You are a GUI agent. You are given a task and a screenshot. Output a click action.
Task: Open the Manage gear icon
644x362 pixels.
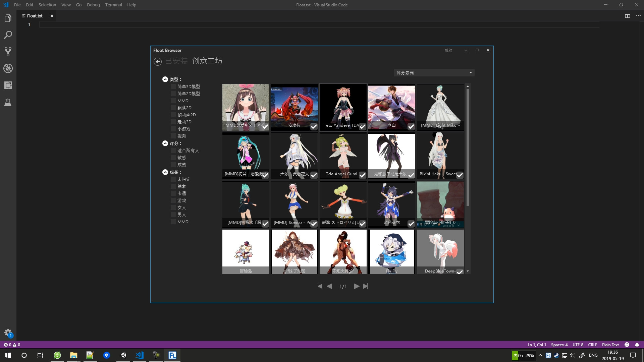(x=8, y=333)
